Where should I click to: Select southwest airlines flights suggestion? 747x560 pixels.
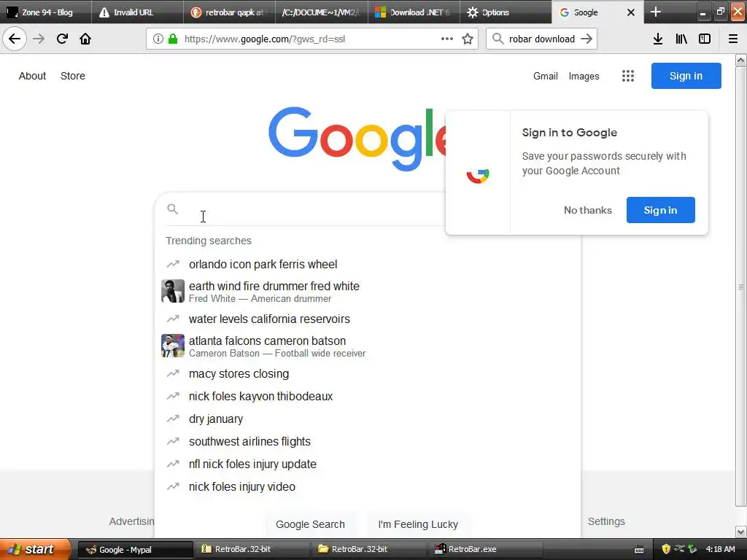(x=367, y=441)
